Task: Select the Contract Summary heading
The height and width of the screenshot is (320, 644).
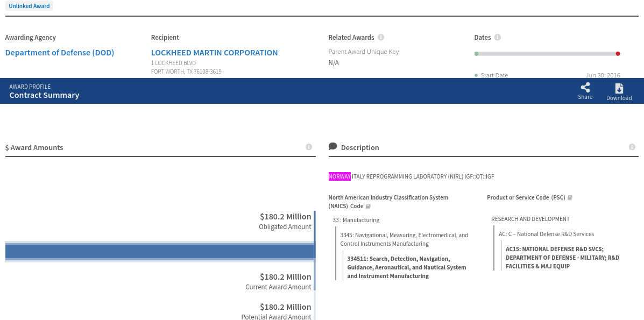Action: (44, 95)
